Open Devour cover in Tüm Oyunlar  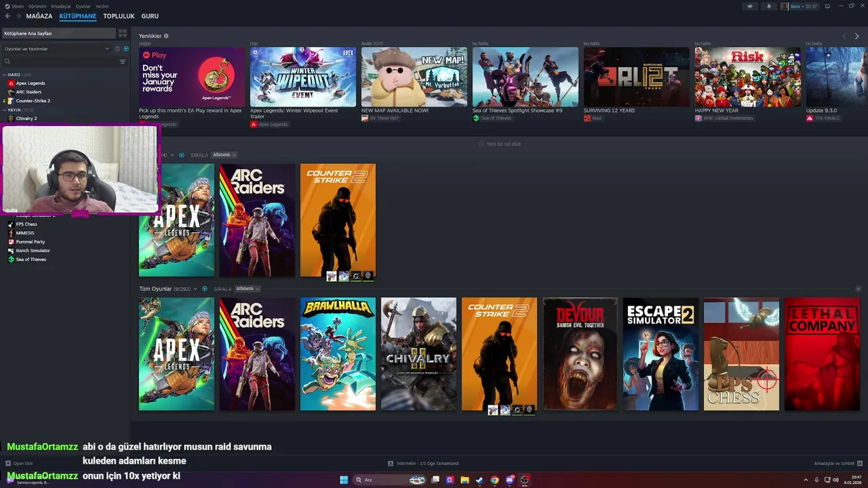pos(580,354)
